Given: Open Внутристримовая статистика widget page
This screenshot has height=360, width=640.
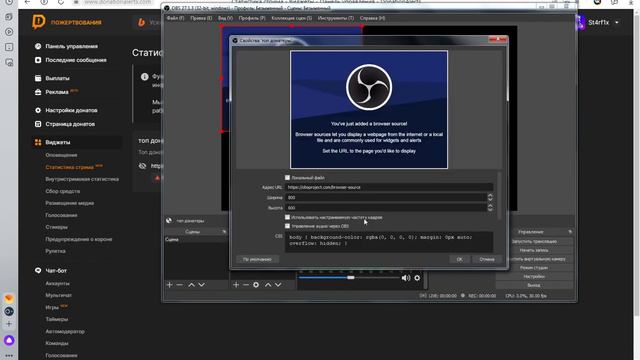Looking at the screenshot, I should pos(82,179).
